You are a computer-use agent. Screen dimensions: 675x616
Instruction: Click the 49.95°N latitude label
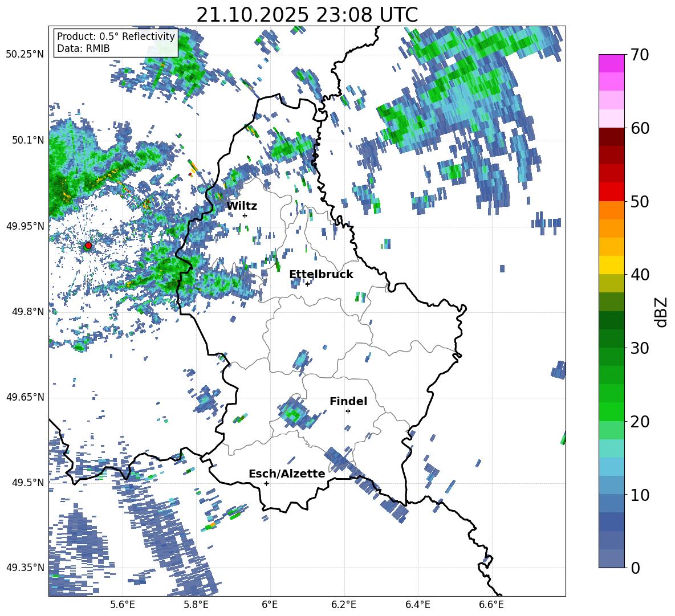tap(25, 226)
